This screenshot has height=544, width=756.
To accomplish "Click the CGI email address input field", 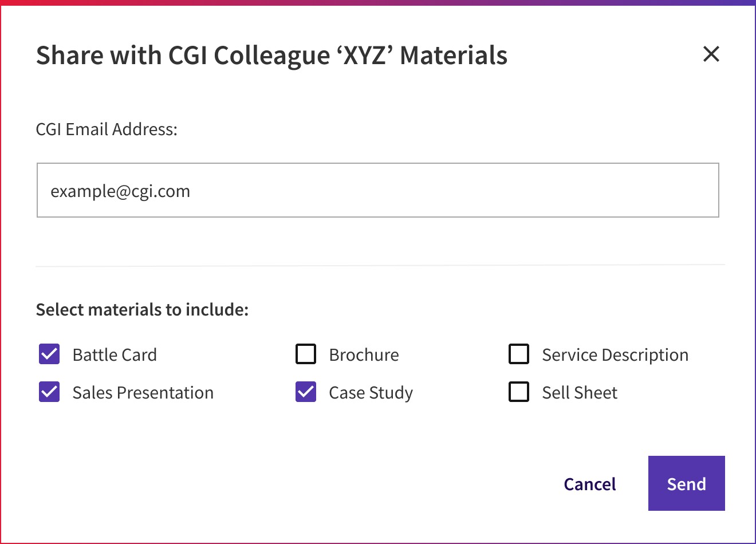I will 378,190.
